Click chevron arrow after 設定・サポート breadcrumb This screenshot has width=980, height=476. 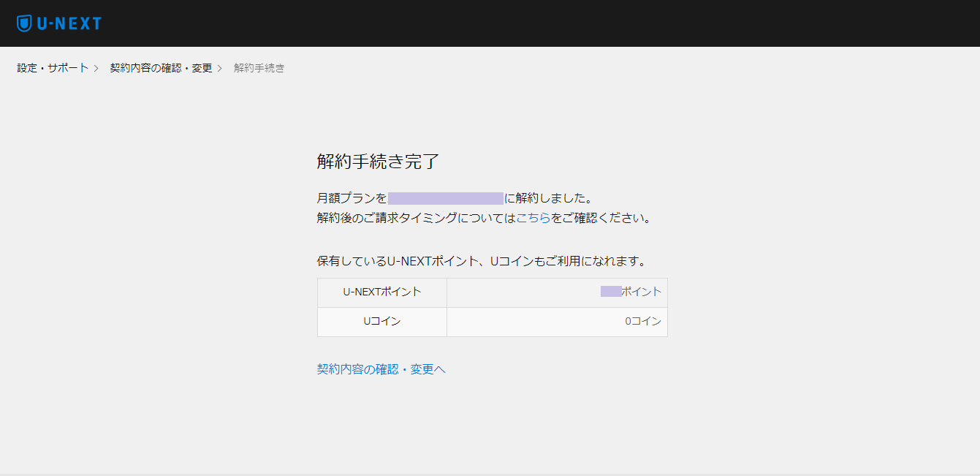coord(96,68)
